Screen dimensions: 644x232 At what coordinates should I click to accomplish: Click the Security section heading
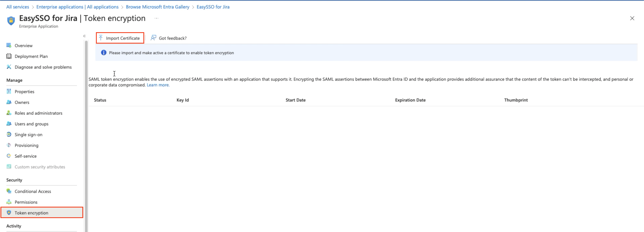14,180
